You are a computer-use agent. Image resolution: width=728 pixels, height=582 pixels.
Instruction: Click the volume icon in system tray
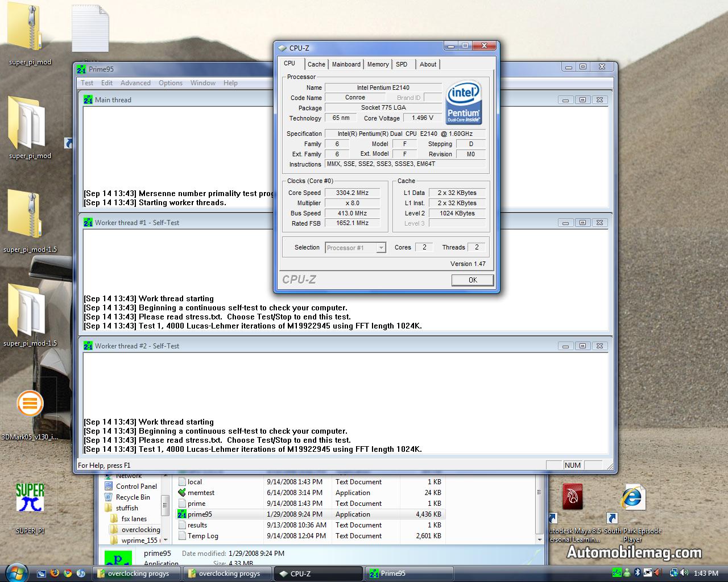click(684, 573)
